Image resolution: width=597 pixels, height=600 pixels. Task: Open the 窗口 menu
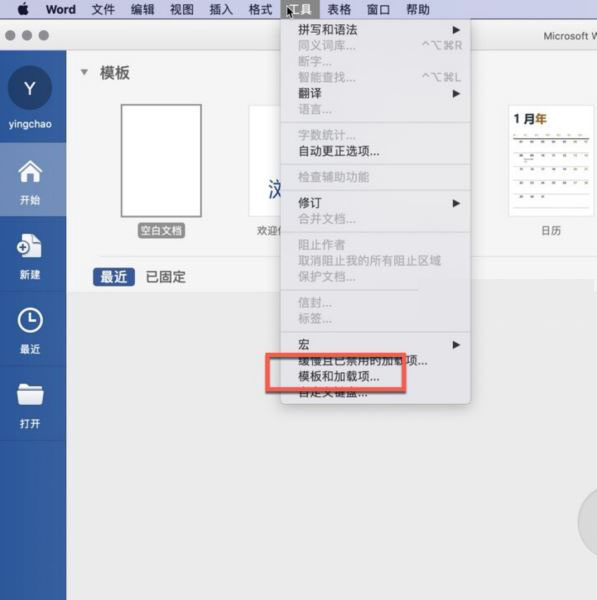point(378,9)
